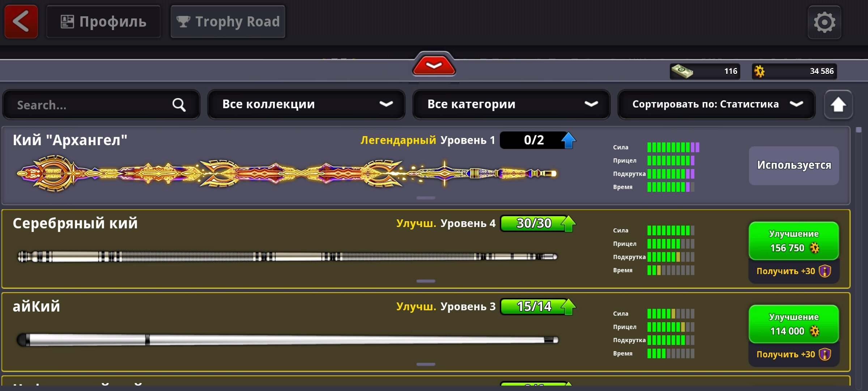868x391 pixels.
Task: Select the айКий cue image
Action: [x=288, y=340]
